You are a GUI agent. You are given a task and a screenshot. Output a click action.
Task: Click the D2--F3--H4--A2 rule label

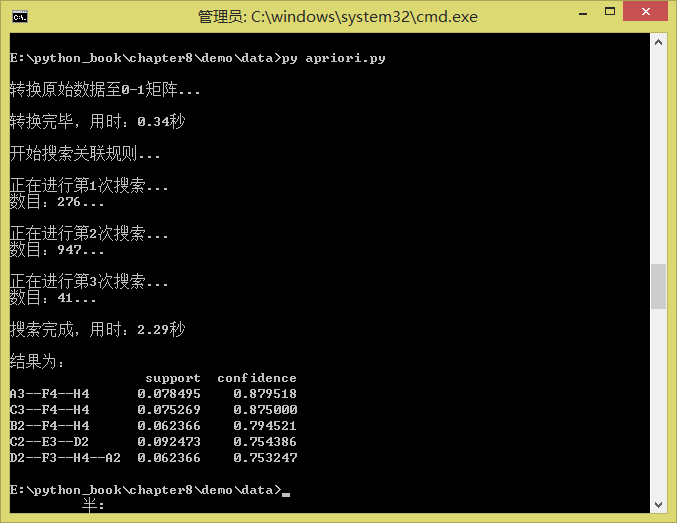pos(65,458)
